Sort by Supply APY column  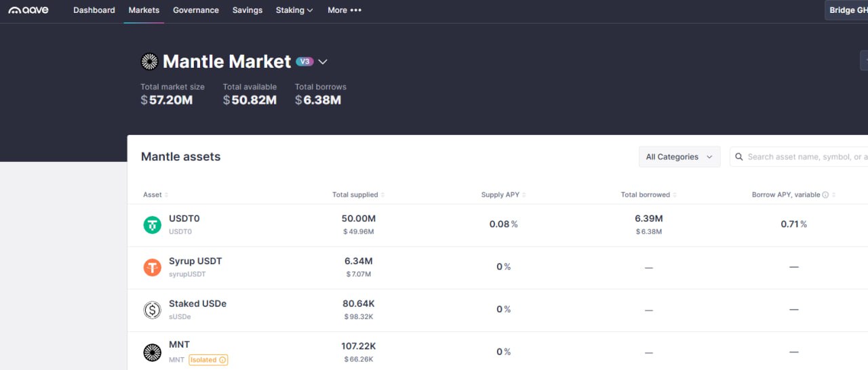tap(503, 195)
